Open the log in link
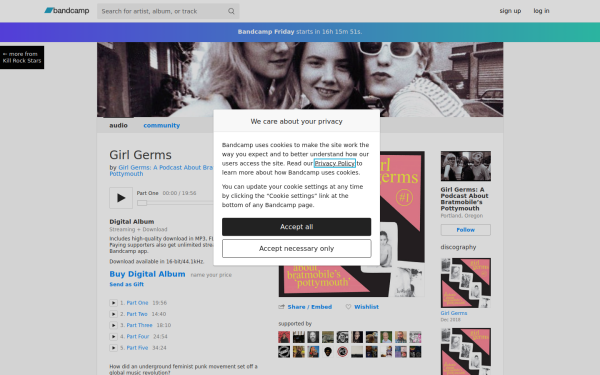Screen dimensions: 600x375 pos(541,11)
